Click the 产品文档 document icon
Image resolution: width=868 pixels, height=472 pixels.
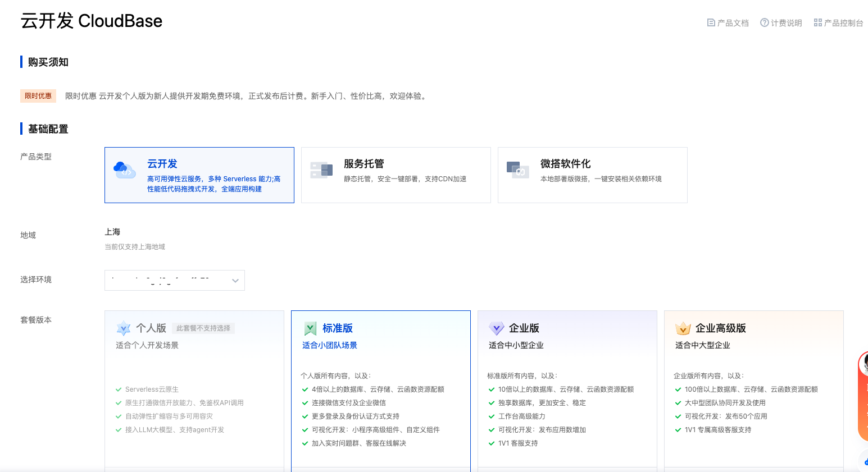click(711, 23)
